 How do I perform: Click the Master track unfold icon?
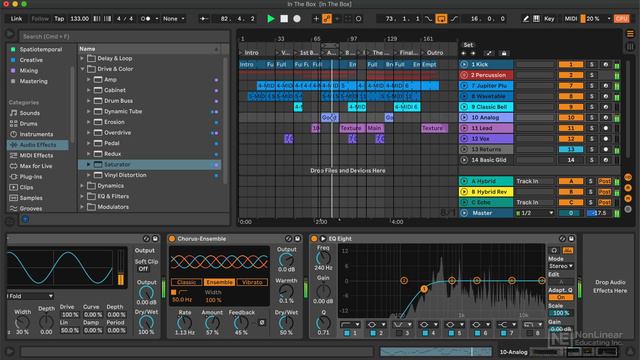click(464, 213)
